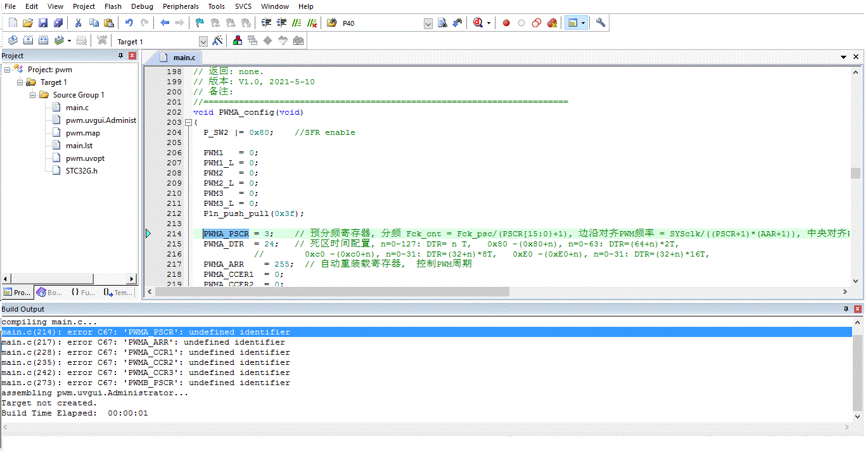Toggle auto-hide pin on Build Output panel
This screenshot has height=451, width=868.
pyautogui.click(x=846, y=309)
